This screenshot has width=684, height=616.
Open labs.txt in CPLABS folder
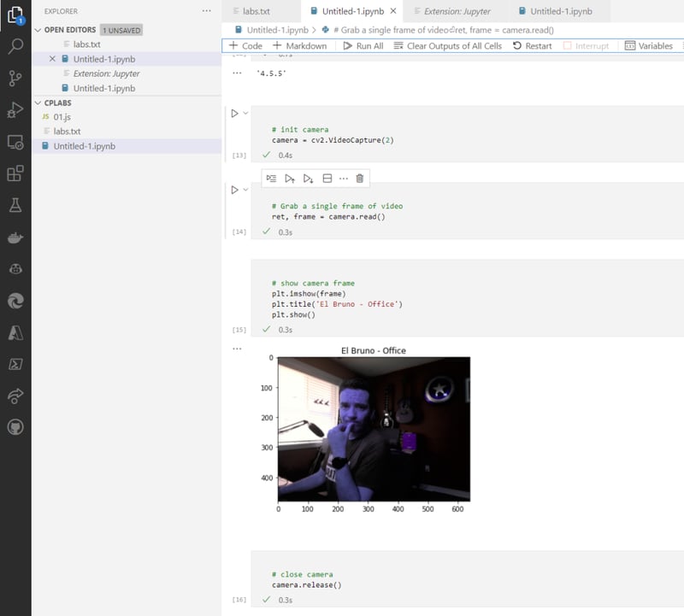127,132
